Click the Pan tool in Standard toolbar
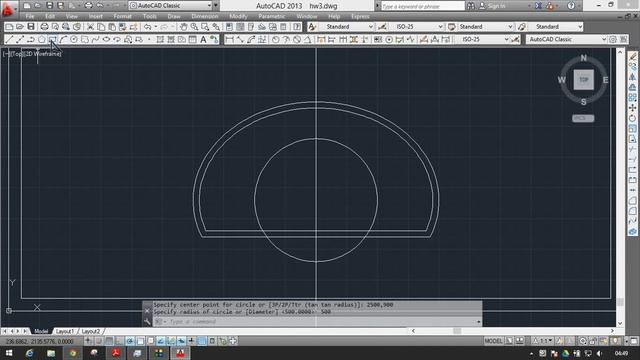 tap(184, 27)
